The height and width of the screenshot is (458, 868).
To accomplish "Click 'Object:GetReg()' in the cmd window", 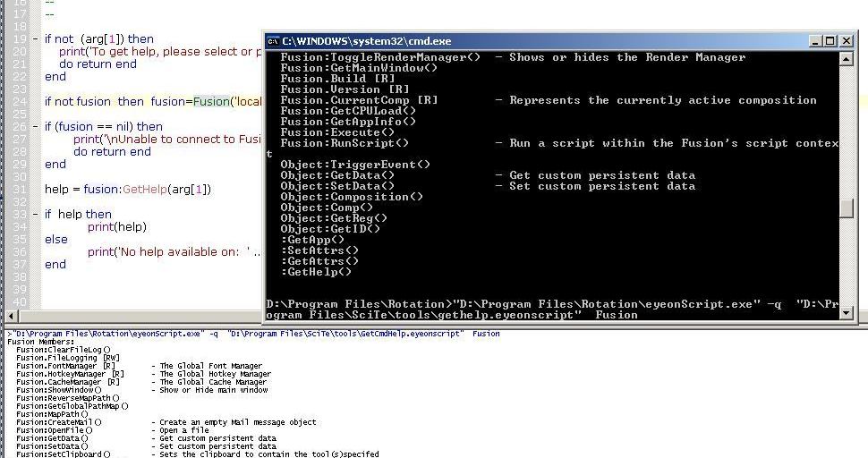I will [334, 218].
